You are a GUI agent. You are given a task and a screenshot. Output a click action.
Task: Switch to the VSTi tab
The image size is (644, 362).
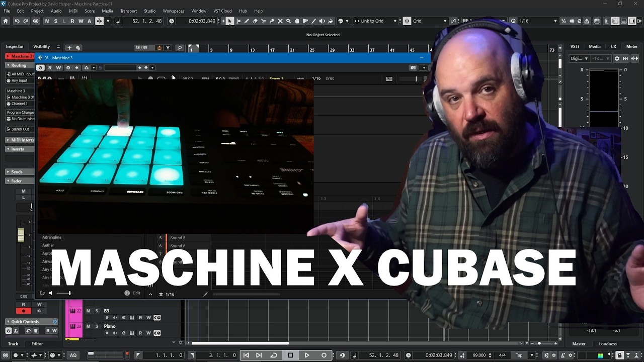click(x=575, y=47)
